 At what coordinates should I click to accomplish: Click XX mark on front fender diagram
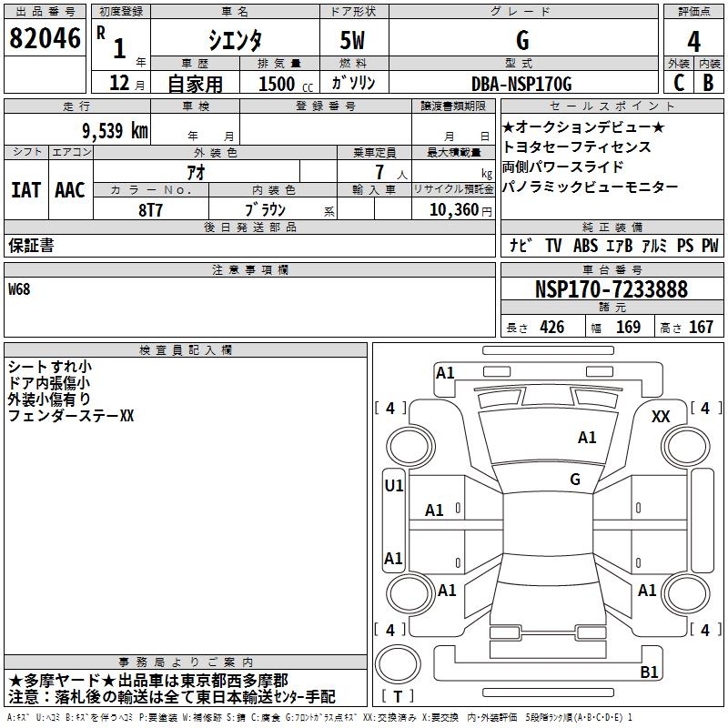pos(661,417)
